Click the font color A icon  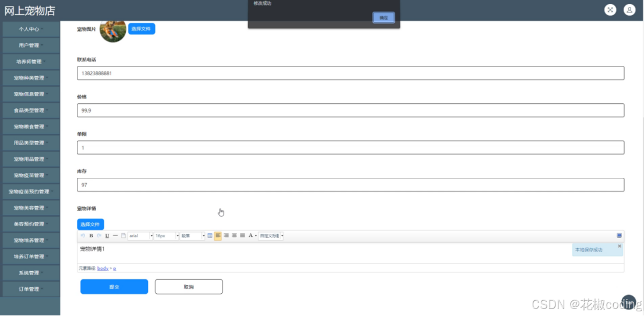pyautogui.click(x=250, y=236)
